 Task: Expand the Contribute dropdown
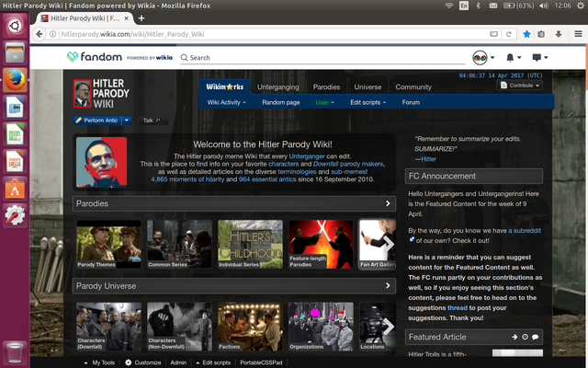tap(519, 86)
